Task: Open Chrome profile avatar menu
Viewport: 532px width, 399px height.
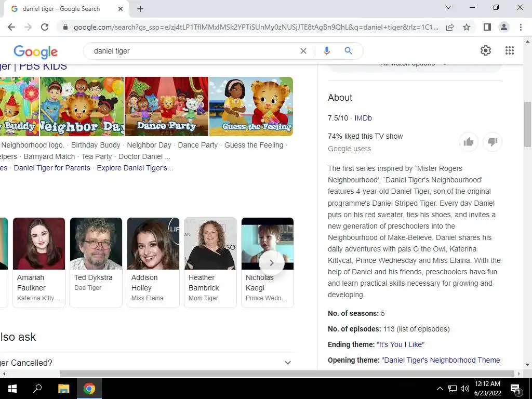Action: [504, 27]
